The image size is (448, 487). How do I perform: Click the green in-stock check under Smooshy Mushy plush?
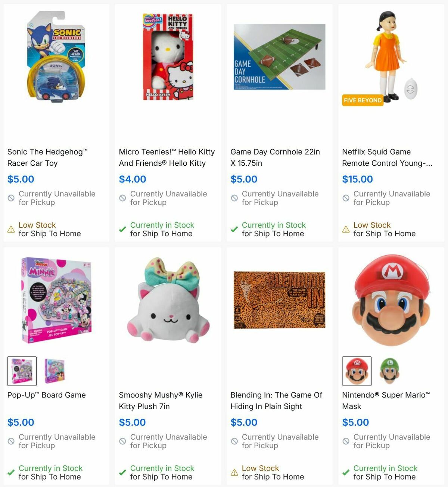point(122,472)
